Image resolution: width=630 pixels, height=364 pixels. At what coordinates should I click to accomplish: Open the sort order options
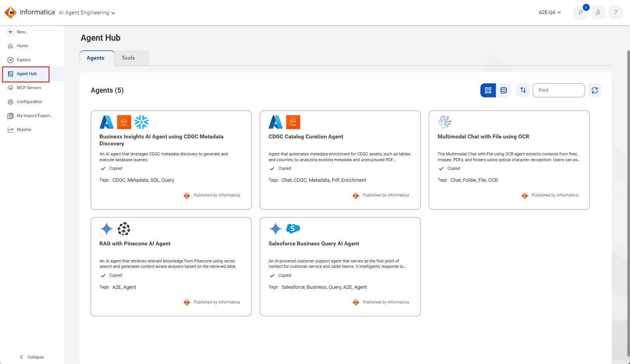523,90
